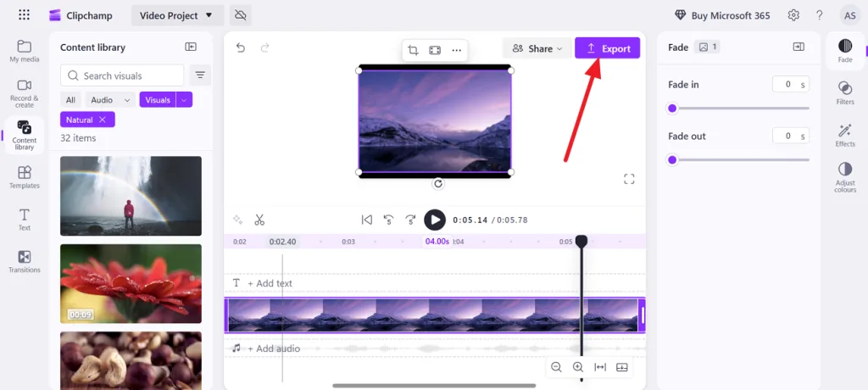Viewport: 868px width, 390px height.
Task: Select the mountain lake clip on the timeline
Action: (435, 315)
